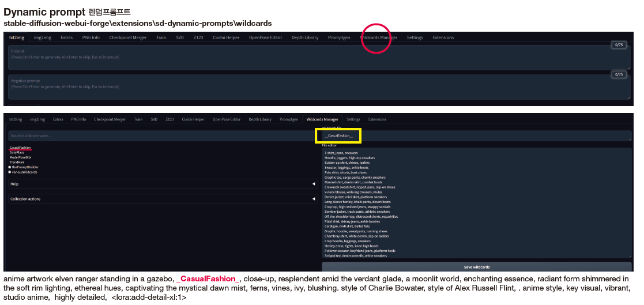Open Extras tab in Wildcards Manager window
644x305 pixels.
[58, 119]
